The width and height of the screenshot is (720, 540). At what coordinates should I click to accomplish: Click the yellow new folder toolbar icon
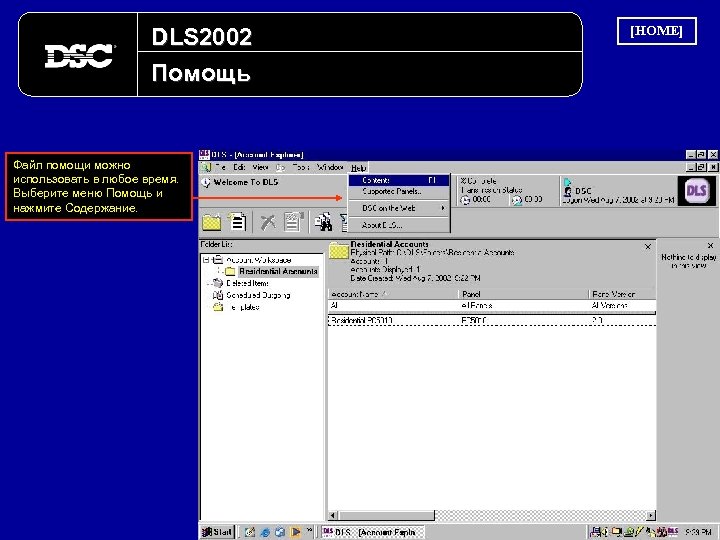click(x=212, y=222)
